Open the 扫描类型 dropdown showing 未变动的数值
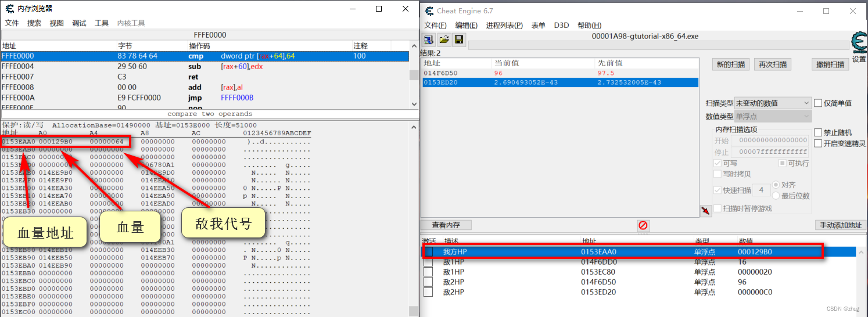The image size is (868, 317). click(773, 103)
